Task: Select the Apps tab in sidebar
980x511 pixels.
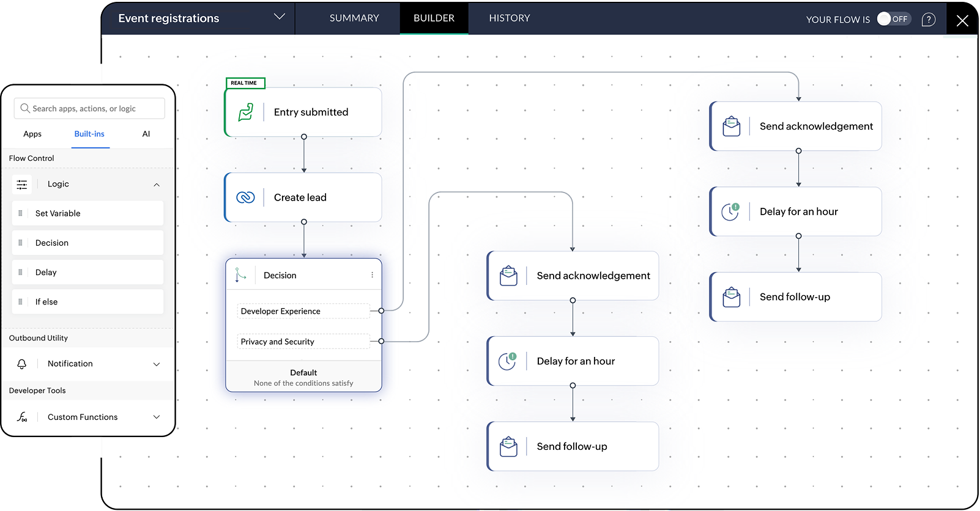Action: [32, 134]
